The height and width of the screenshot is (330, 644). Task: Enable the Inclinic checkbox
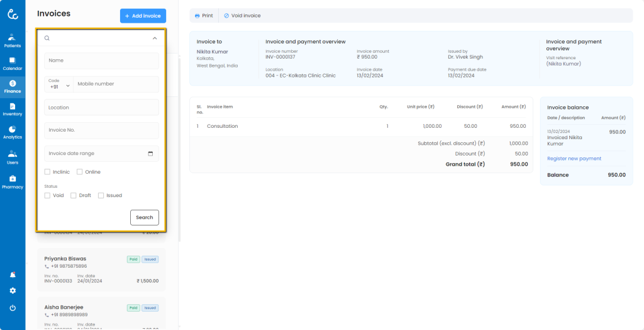(x=48, y=172)
